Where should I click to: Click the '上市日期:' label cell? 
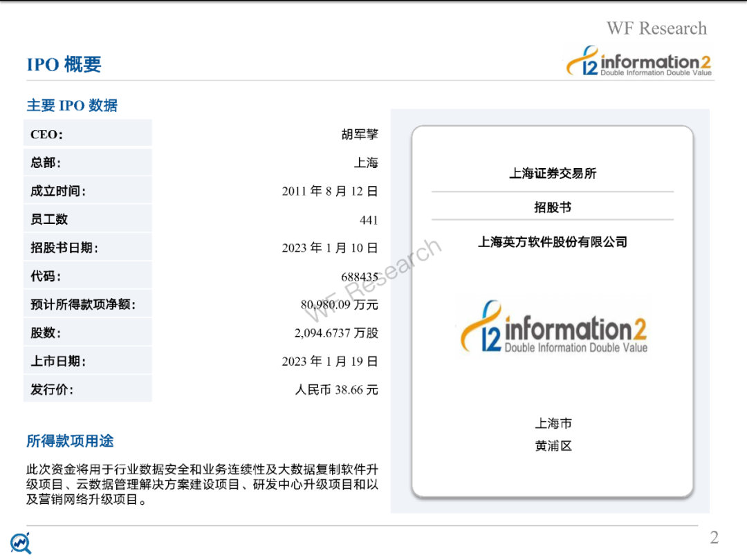click(x=88, y=360)
